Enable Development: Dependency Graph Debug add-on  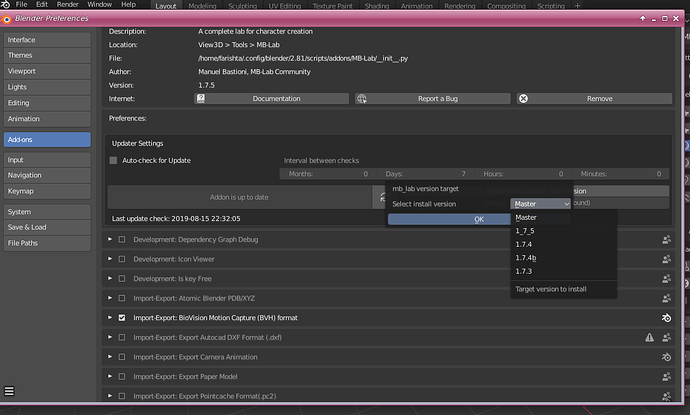[122, 239]
